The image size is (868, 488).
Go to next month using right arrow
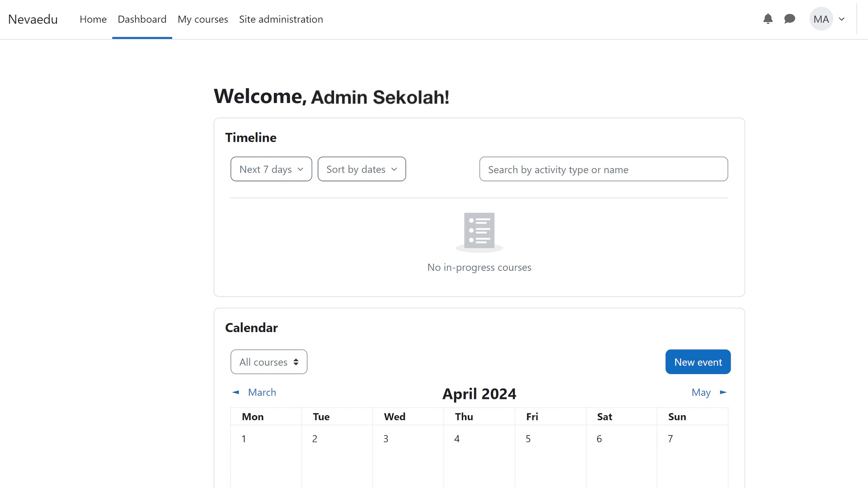pyautogui.click(x=723, y=392)
